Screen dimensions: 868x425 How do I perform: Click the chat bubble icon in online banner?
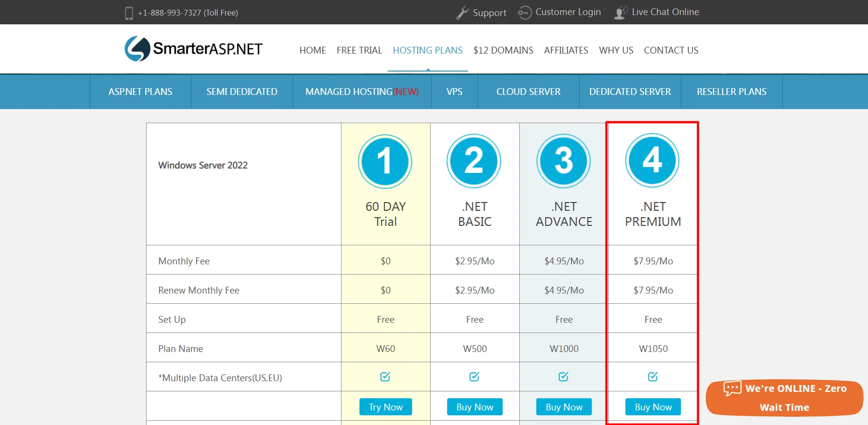pyautogui.click(x=732, y=388)
